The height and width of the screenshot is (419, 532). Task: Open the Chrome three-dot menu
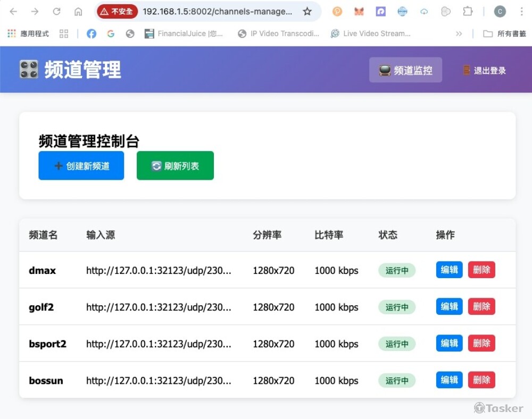point(521,12)
